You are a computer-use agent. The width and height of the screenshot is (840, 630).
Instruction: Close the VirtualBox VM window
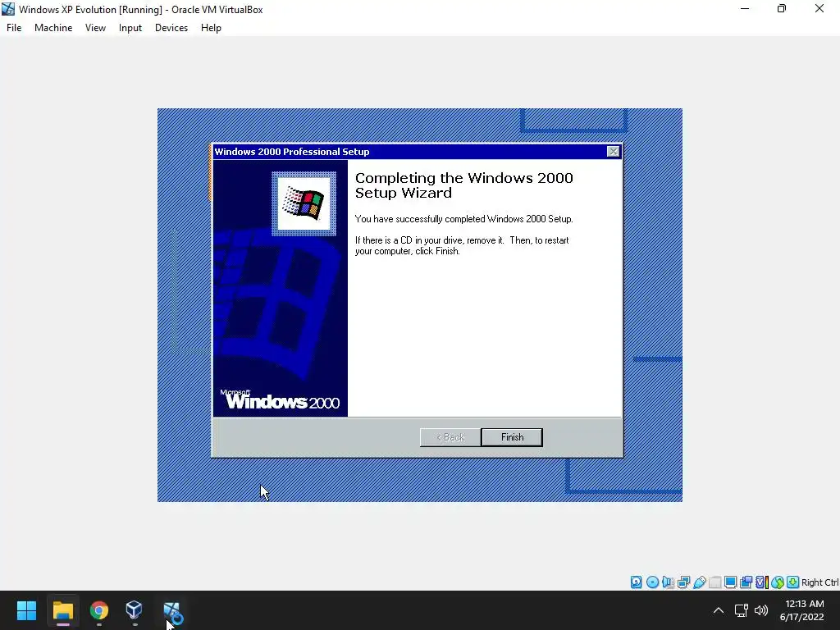pos(819,8)
